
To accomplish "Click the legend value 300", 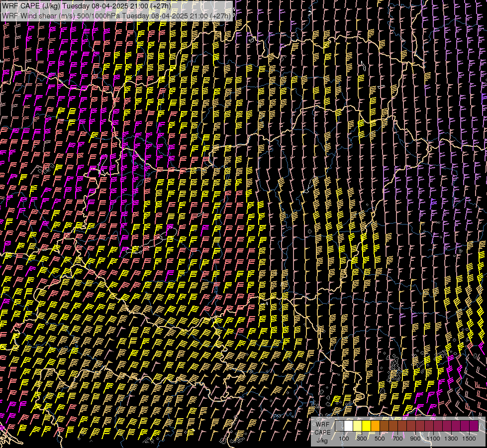I will [362, 439].
